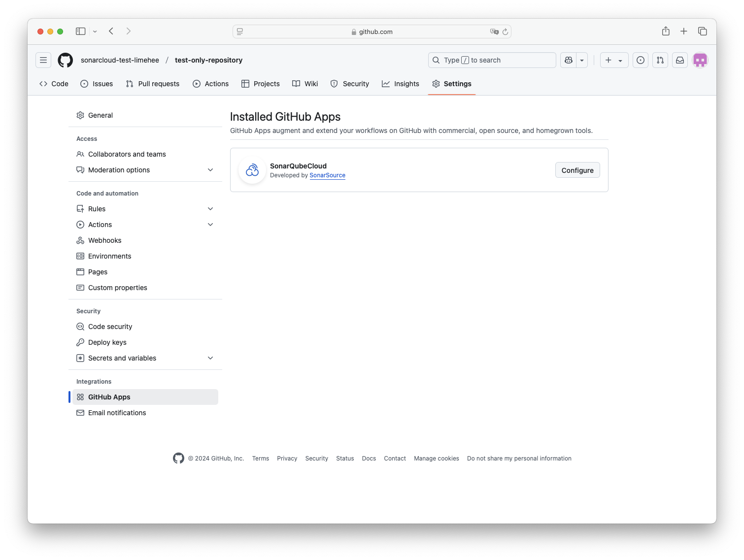The width and height of the screenshot is (744, 560).
Task: Click the SonarQubeCloud app logo
Action: [252, 170]
